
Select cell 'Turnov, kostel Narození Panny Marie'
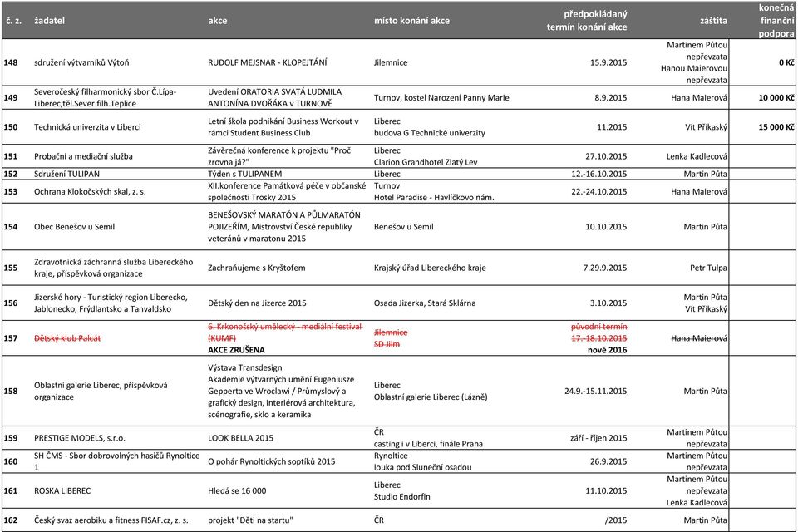pyautogui.click(x=441, y=98)
